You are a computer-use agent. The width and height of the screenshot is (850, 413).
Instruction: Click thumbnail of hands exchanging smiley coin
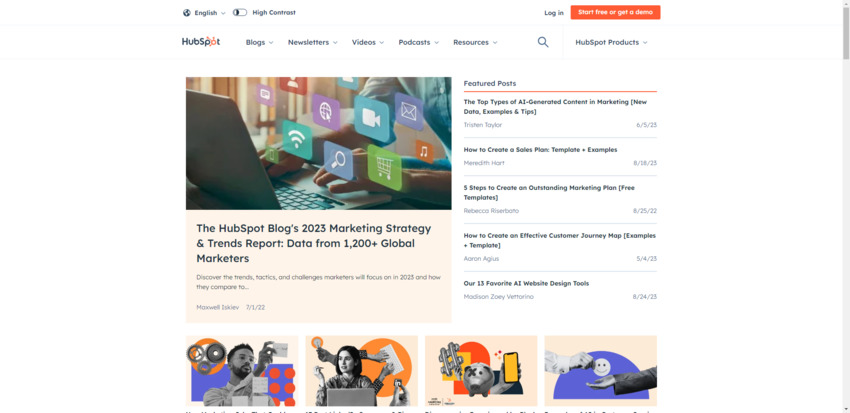(x=601, y=371)
